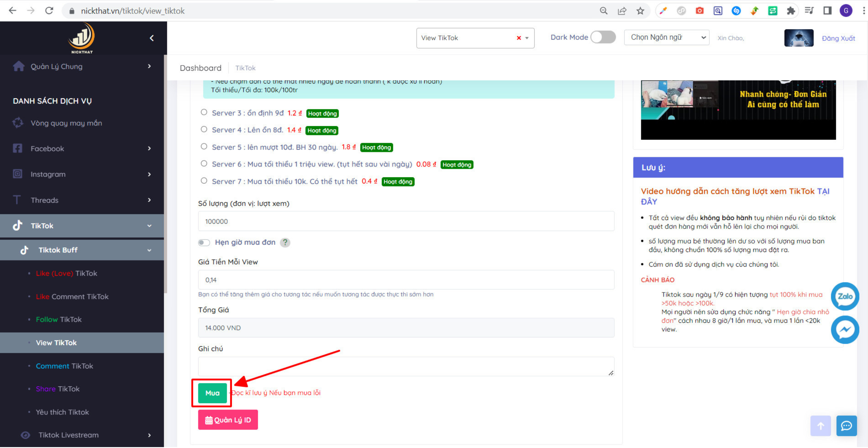Open the Messenger chat bubble
The width and height of the screenshot is (868, 448).
845,330
